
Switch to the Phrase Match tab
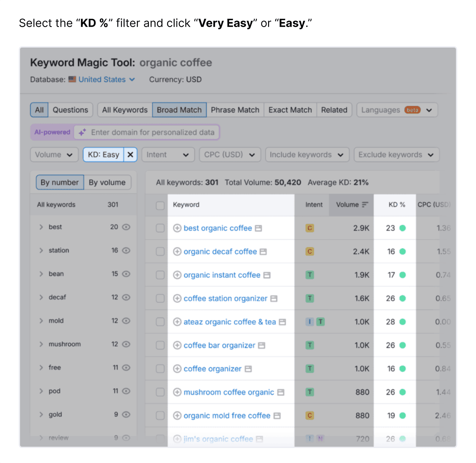click(x=235, y=110)
